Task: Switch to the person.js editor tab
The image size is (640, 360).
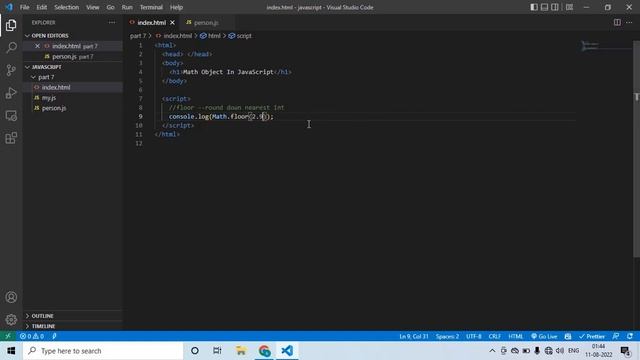Action: coord(207,22)
